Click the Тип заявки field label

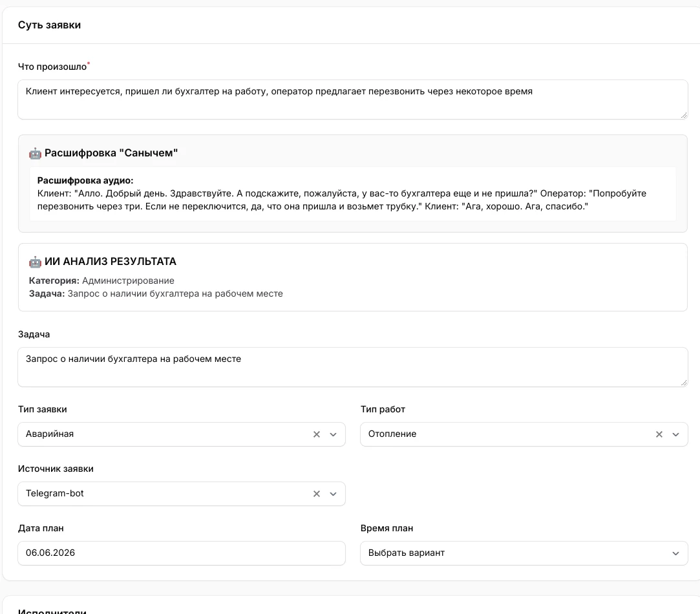click(43, 409)
